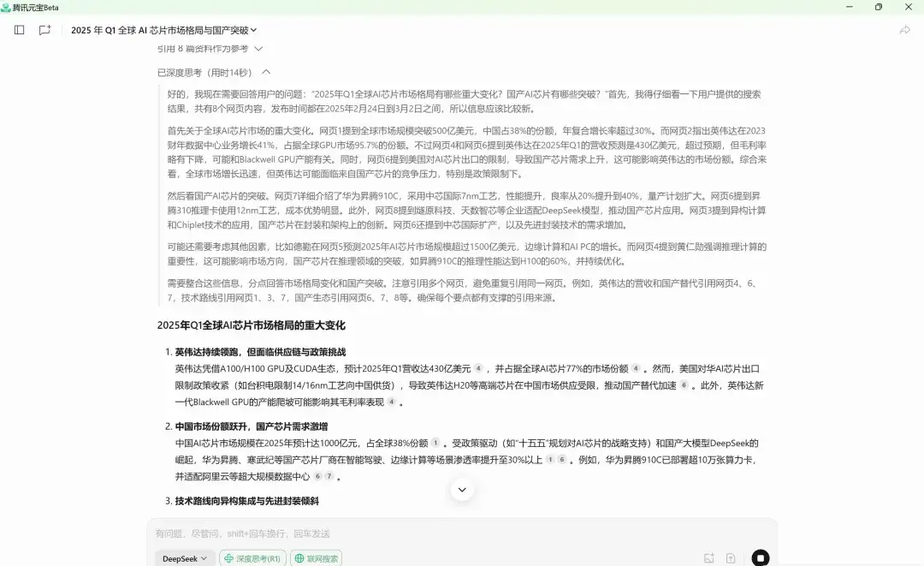
Task: Open citation 4 after 毛利率表现
Action: [391, 402]
